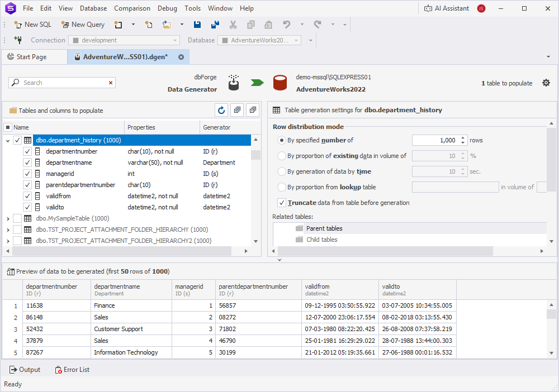Viewport: 559px width, 392px height.
Task: Click the New Query toolbar button
Action: 83,25
